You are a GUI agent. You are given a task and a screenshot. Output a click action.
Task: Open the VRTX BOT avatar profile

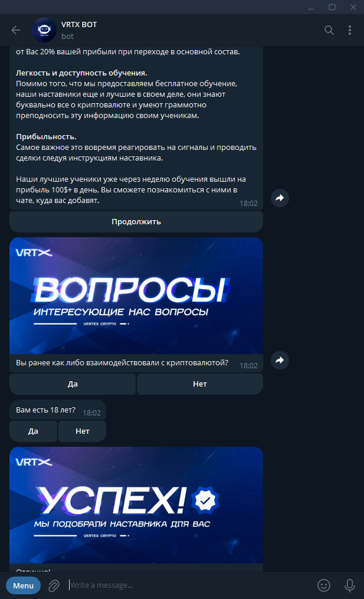(44, 30)
